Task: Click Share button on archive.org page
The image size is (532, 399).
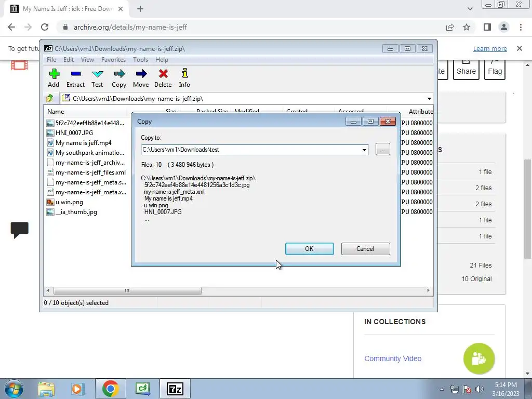Action: pos(466,70)
